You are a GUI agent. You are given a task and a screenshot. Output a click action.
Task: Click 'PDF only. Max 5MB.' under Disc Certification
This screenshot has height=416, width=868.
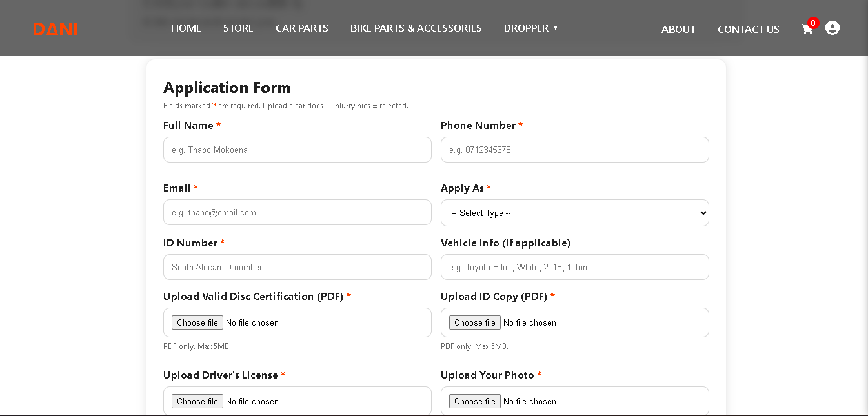click(x=197, y=346)
